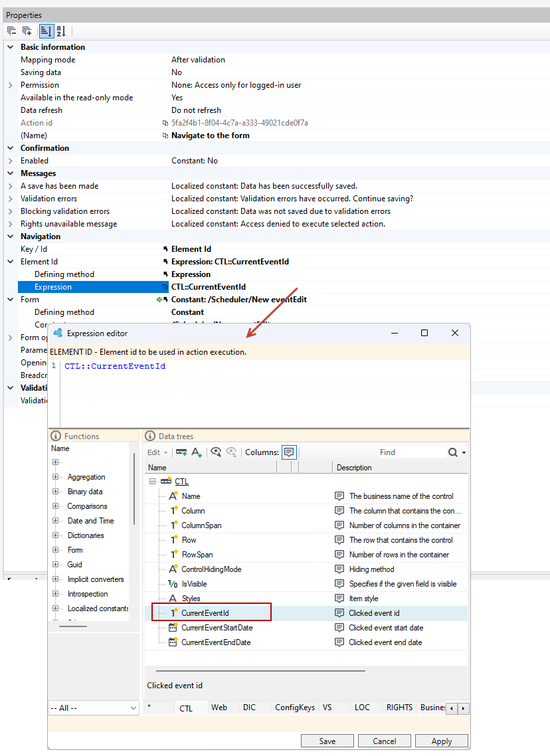Switch to the Web data tab
This screenshot has width=550, height=756.
point(219,708)
